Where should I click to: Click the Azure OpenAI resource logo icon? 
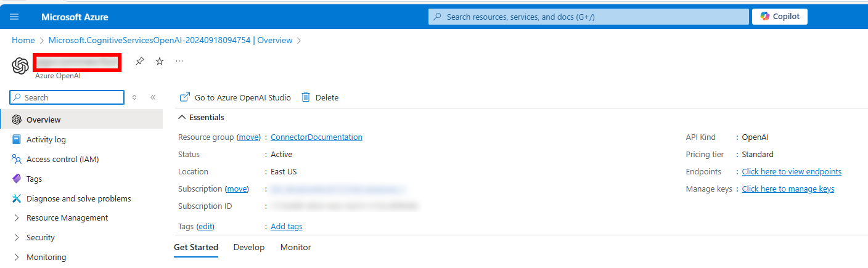20,65
